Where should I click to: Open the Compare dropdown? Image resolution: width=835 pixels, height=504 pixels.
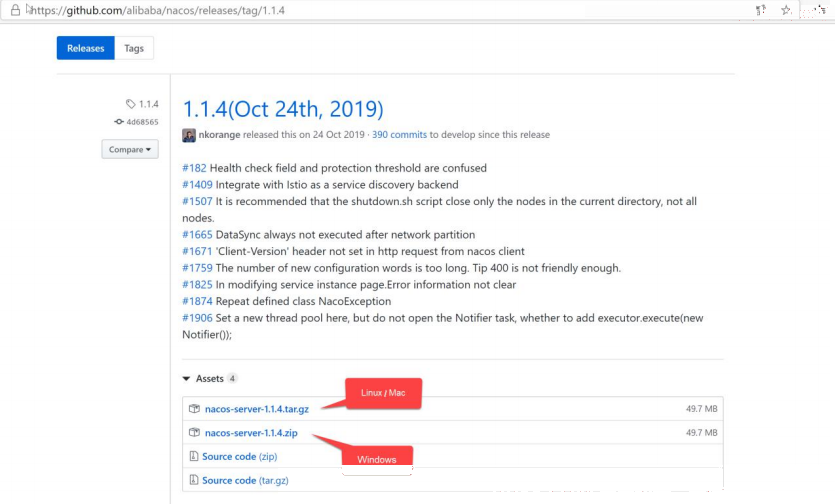pos(130,149)
